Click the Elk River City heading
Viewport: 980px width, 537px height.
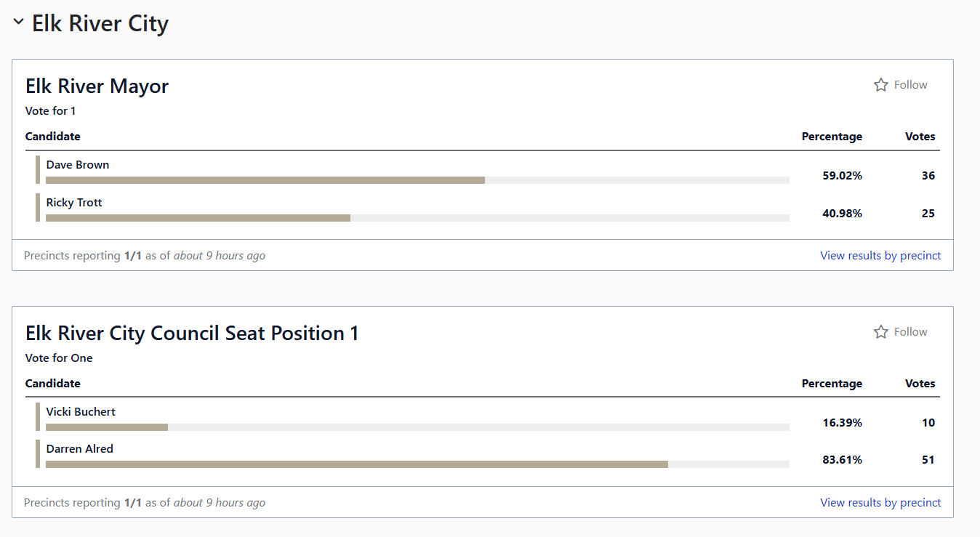click(100, 23)
